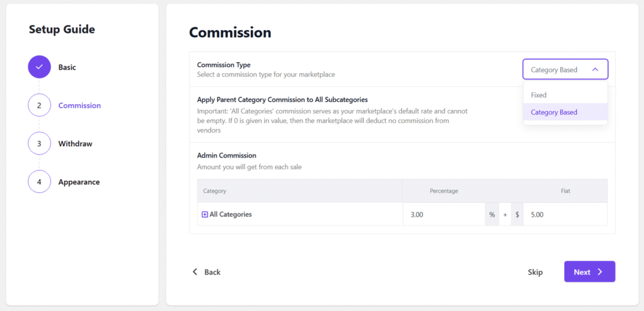Click the Basic step checkmark circle
644x311 pixels.
pos(39,67)
